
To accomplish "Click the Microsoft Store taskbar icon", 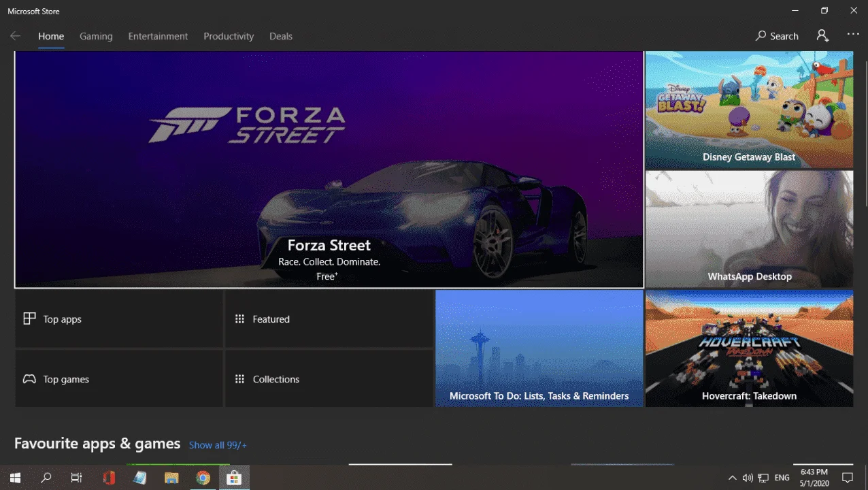I will pos(234,478).
